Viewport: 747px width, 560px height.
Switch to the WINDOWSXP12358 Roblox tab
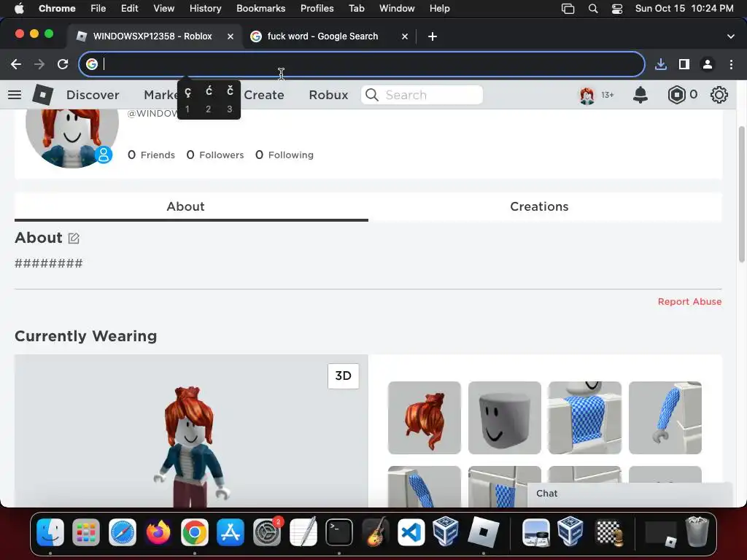pyautogui.click(x=152, y=36)
